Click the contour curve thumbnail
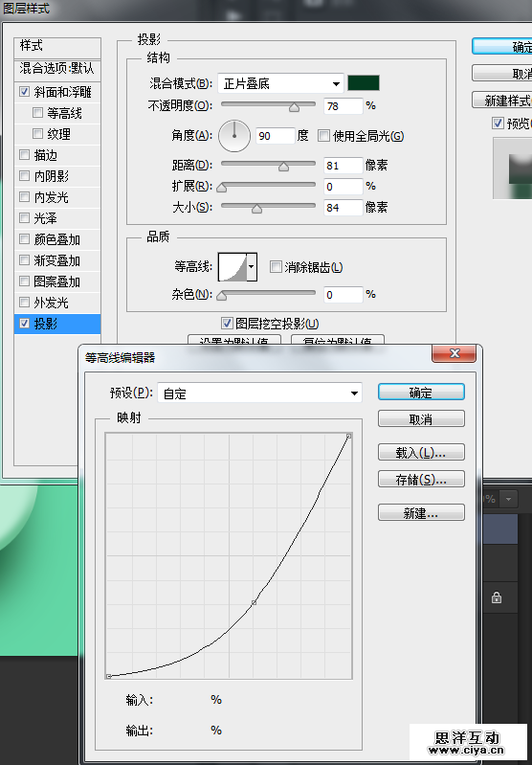The width and height of the screenshot is (532, 765). (x=233, y=267)
